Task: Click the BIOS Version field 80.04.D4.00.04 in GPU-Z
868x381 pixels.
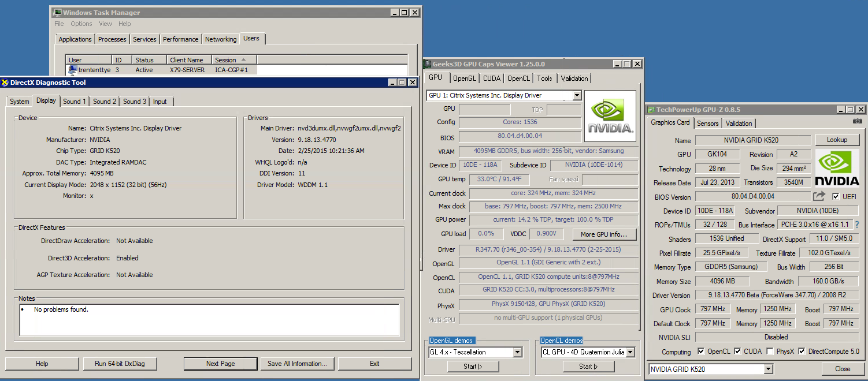Action: click(x=752, y=197)
